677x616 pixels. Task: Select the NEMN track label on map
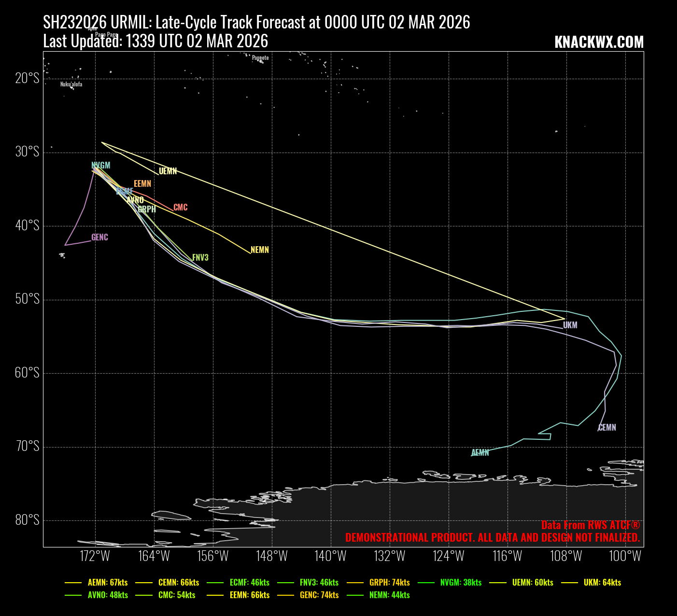pyautogui.click(x=259, y=250)
